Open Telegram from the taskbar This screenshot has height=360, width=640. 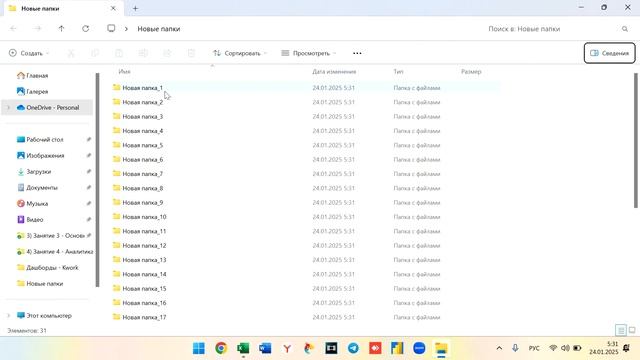(x=353, y=348)
